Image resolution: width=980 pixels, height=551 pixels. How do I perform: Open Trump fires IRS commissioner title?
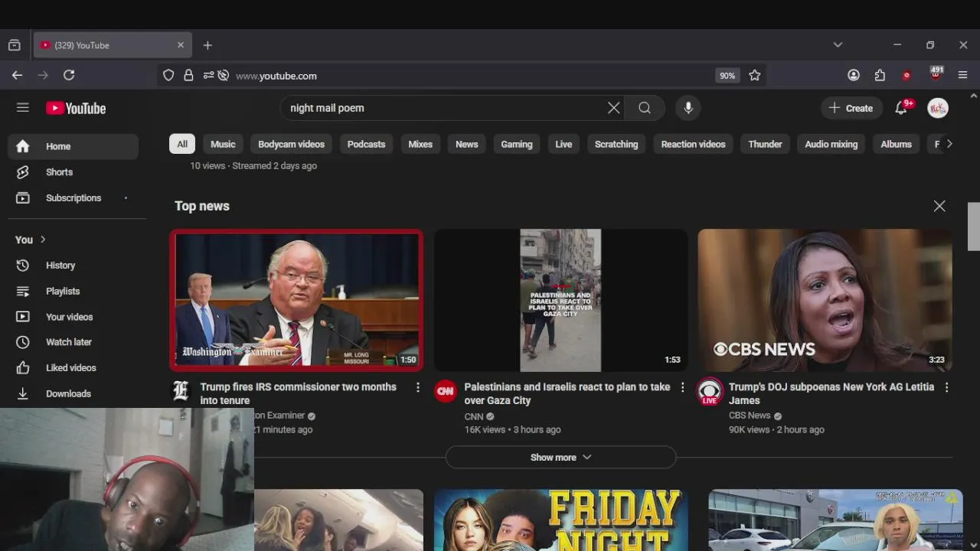(x=298, y=393)
